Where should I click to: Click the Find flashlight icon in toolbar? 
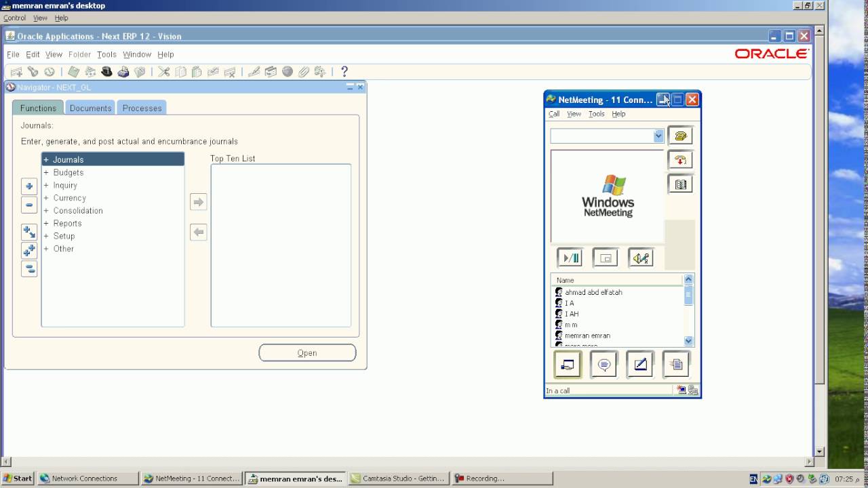coord(33,71)
